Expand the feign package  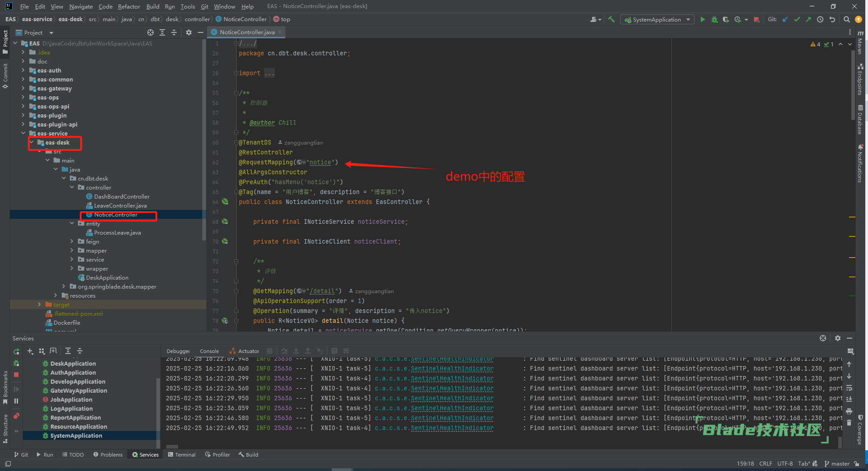[72, 241]
